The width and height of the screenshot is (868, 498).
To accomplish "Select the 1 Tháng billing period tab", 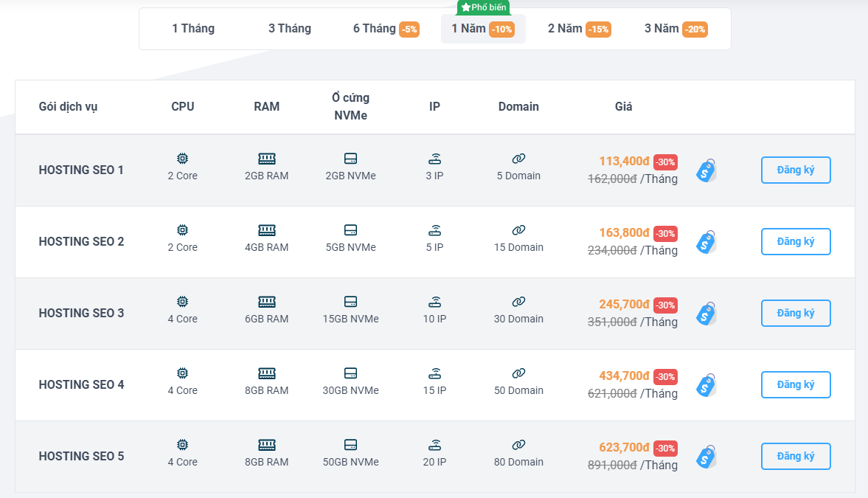I will pos(193,29).
